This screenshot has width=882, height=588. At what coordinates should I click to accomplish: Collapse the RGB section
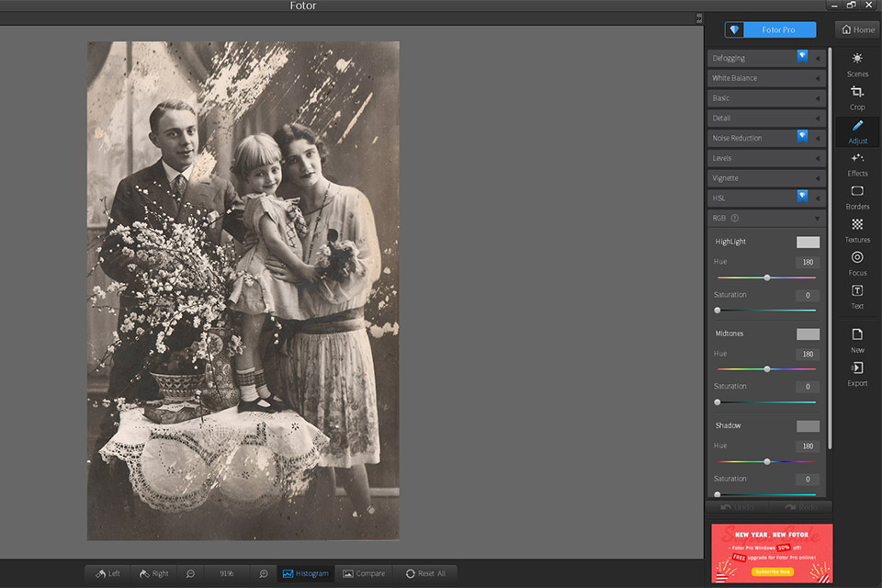(817, 219)
